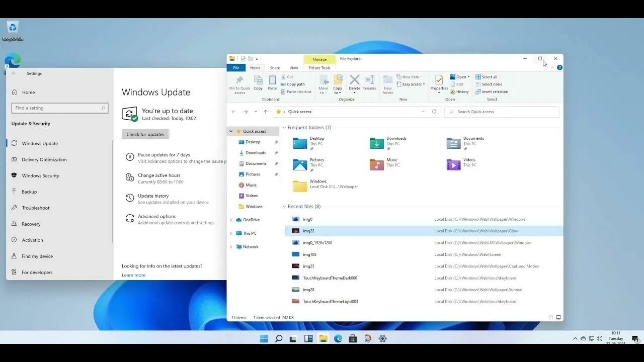Collapse Quick access tree node
This screenshot has height=362, width=644.
pyautogui.click(x=231, y=131)
